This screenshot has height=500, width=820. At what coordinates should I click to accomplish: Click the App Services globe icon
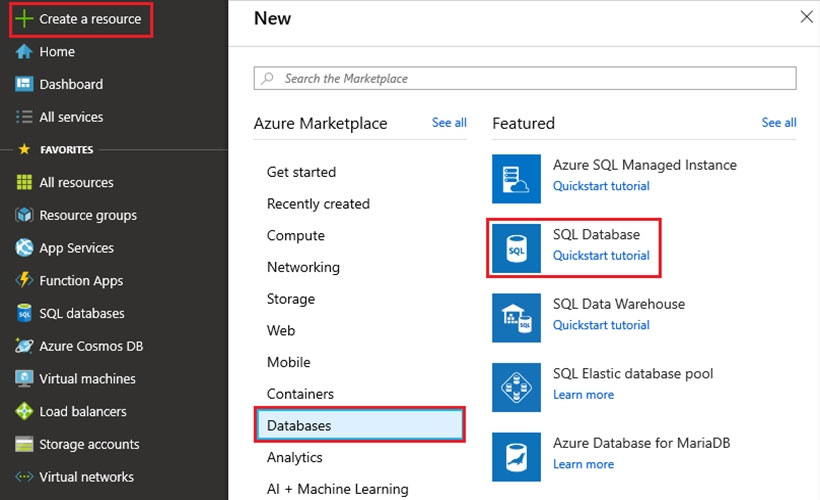(x=24, y=247)
